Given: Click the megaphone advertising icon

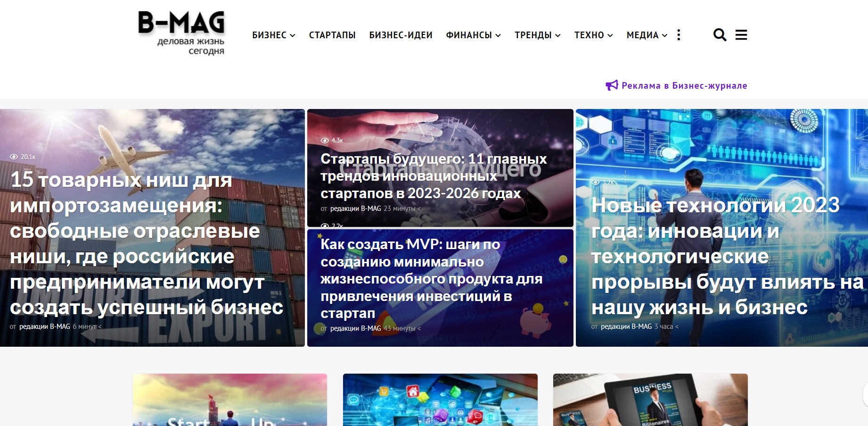Looking at the screenshot, I should (x=612, y=85).
